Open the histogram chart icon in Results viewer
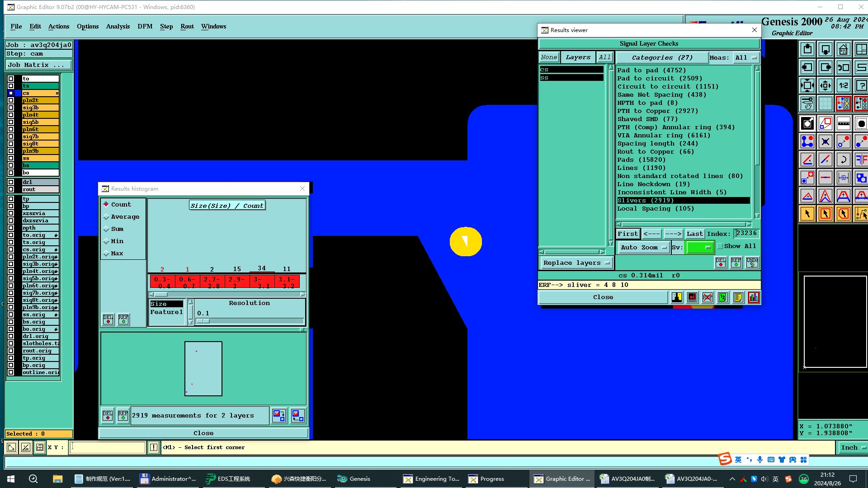 753,297
